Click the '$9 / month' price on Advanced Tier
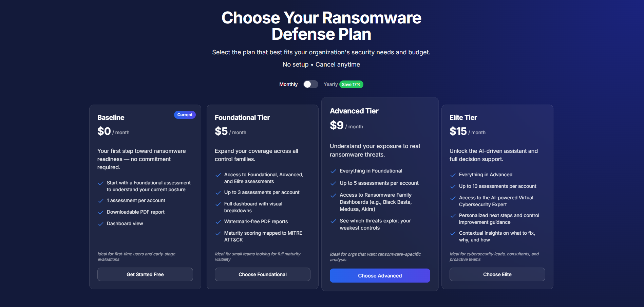Viewport: 644px width, 307px height. (x=346, y=125)
